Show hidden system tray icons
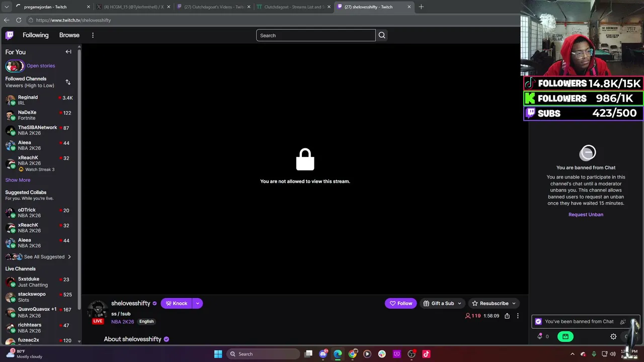This screenshot has width=644, height=362. click(x=572, y=354)
